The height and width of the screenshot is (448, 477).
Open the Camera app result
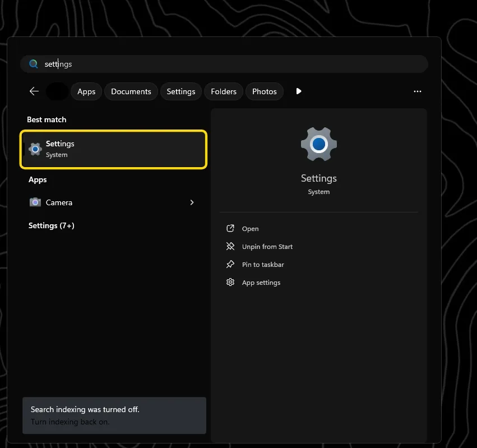[113, 202]
